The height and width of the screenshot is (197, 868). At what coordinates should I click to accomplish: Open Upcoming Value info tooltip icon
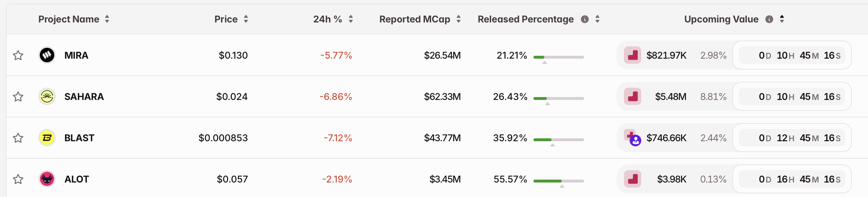(769, 19)
